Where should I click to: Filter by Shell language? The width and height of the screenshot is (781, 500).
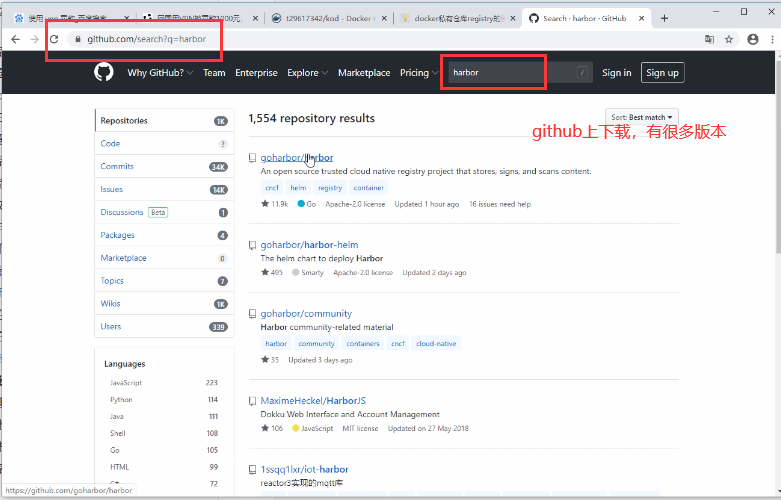tap(164, 433)
